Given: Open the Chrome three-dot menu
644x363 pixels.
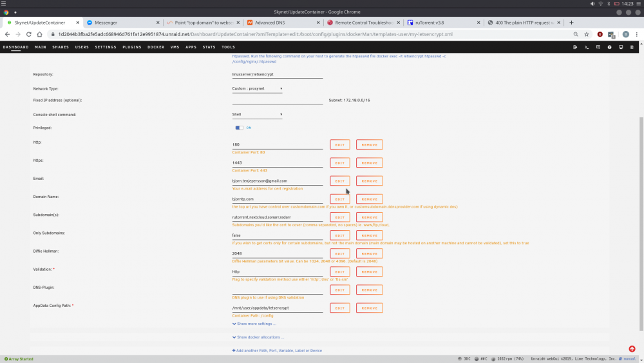Looking at the screenshot, I should pos(637,35).
